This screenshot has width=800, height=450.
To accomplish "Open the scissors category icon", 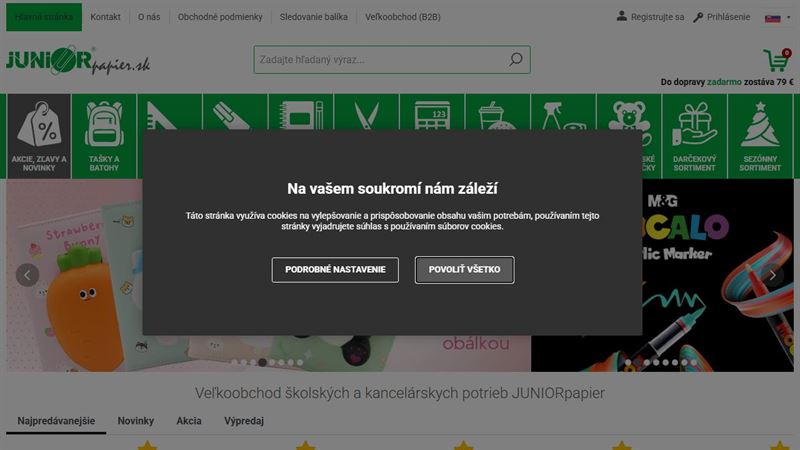I will click(366, 112).
